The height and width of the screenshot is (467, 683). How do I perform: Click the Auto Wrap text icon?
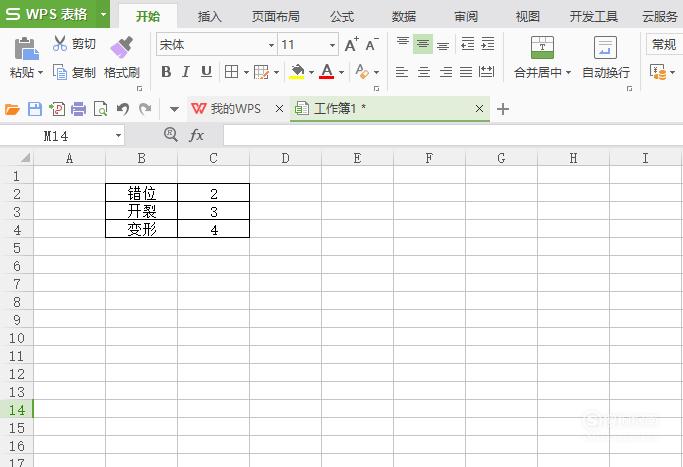pos(605,47)
